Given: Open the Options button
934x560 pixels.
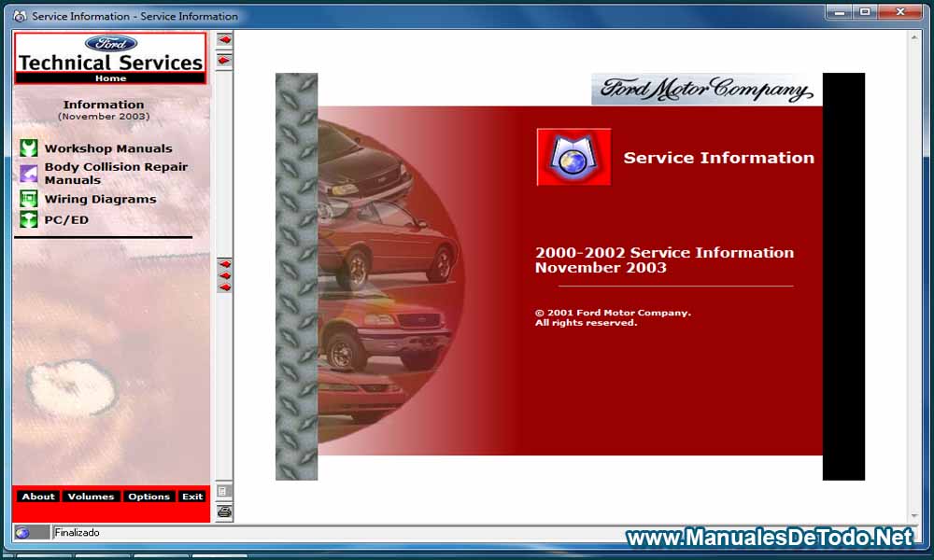Looking at the screenshot, I should coord(149,497).
